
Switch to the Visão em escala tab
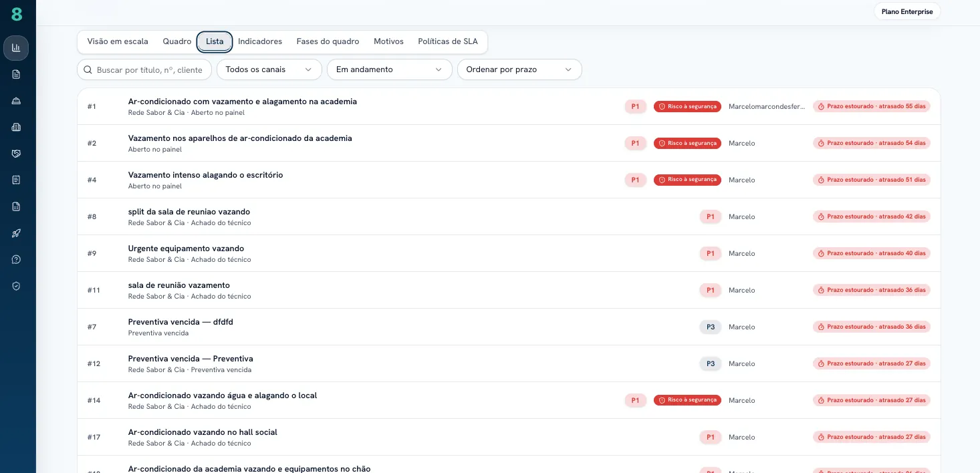pyautogui.click(x=118, y=41)
